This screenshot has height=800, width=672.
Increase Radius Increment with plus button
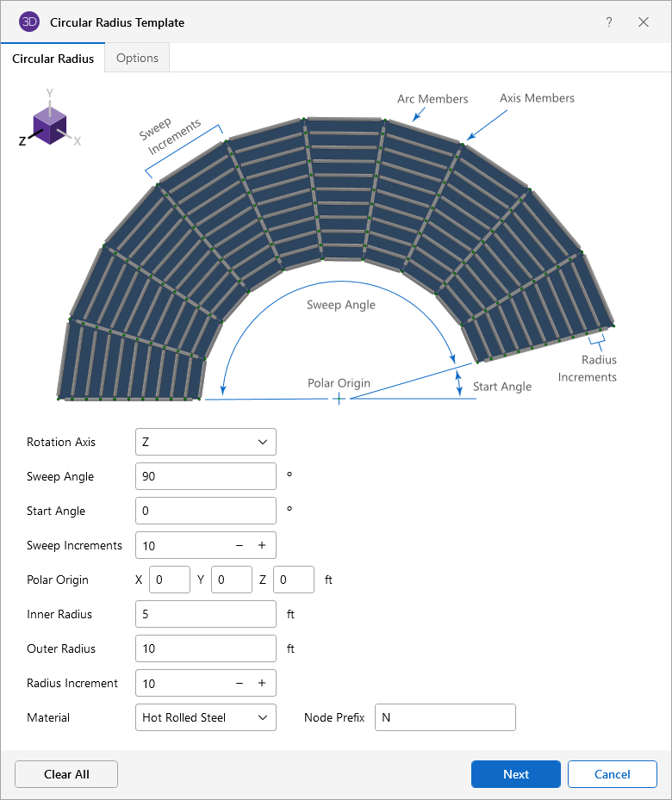(262, 683)
